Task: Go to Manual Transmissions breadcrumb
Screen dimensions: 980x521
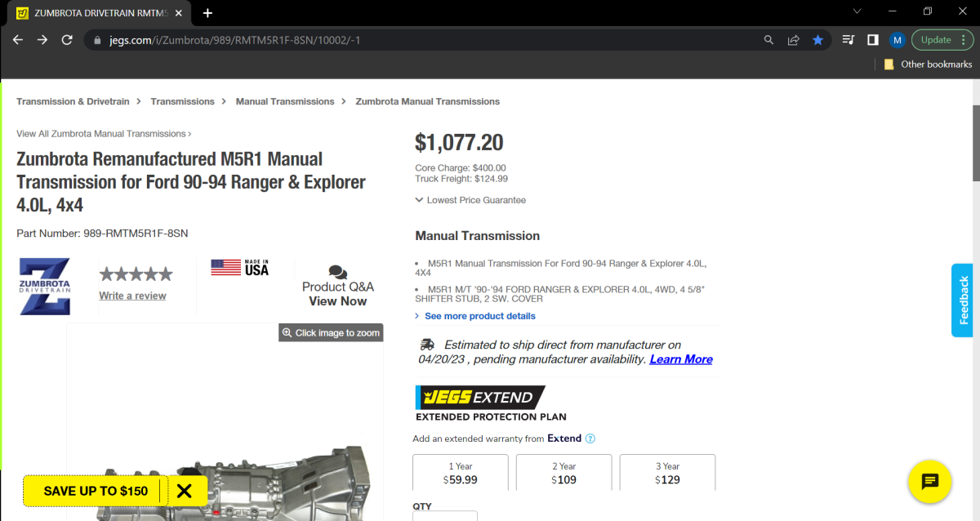Action: [285, 101]
